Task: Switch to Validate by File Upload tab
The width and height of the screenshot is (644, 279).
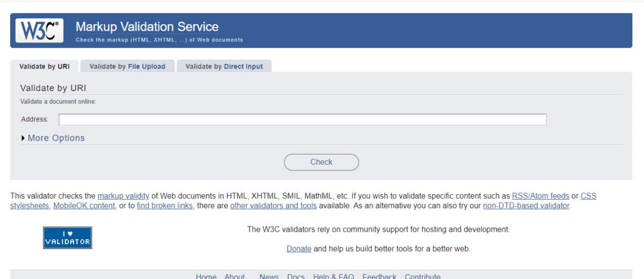Action: point(127,67)
